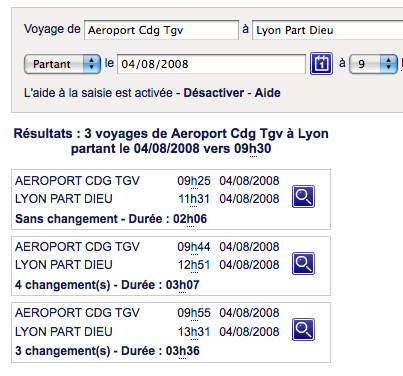Click the departure station field Aeroport Cdg Tgv
This screenshot has height=376, width=403.
161,30
